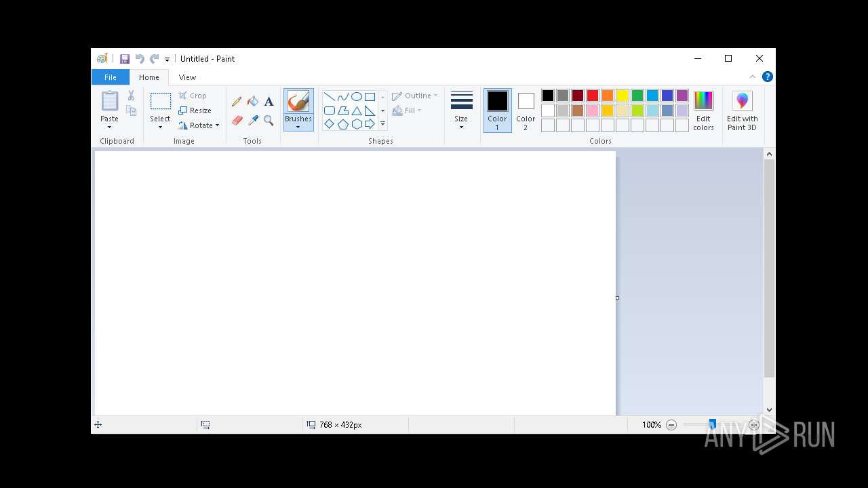Click Edit colors button
The height and width of the screenshot is (488, 868).
click(x=703, y=111)
